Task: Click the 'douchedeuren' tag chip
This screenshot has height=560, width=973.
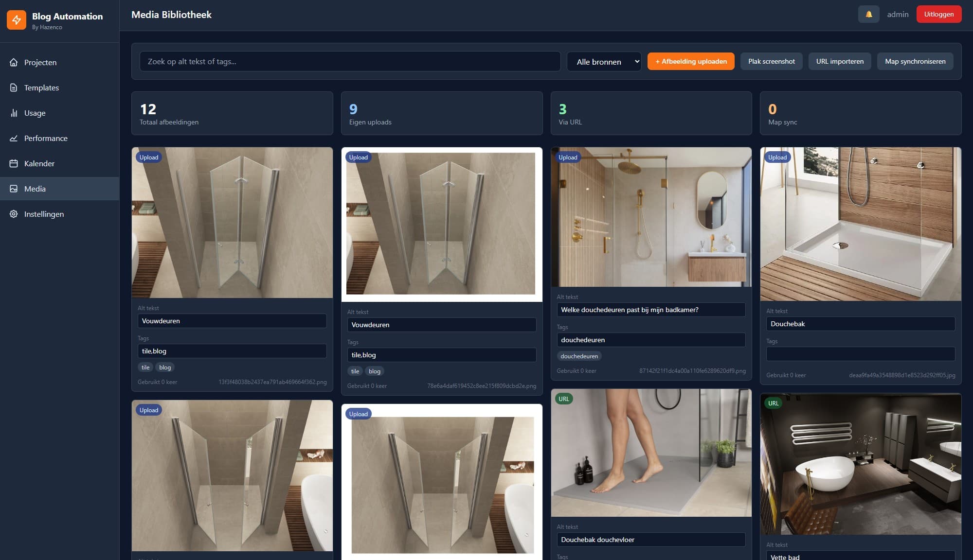Action: tap(579, 356)
